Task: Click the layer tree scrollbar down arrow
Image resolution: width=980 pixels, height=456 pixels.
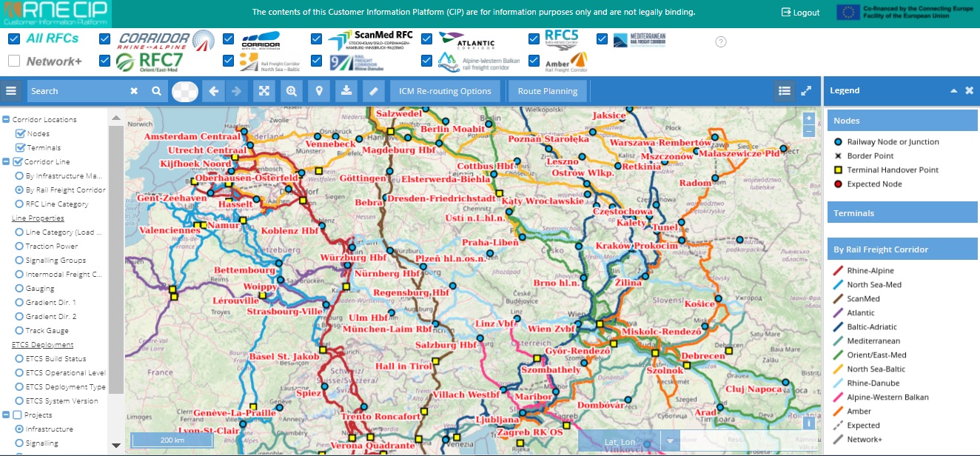Action: pos(115,445)
